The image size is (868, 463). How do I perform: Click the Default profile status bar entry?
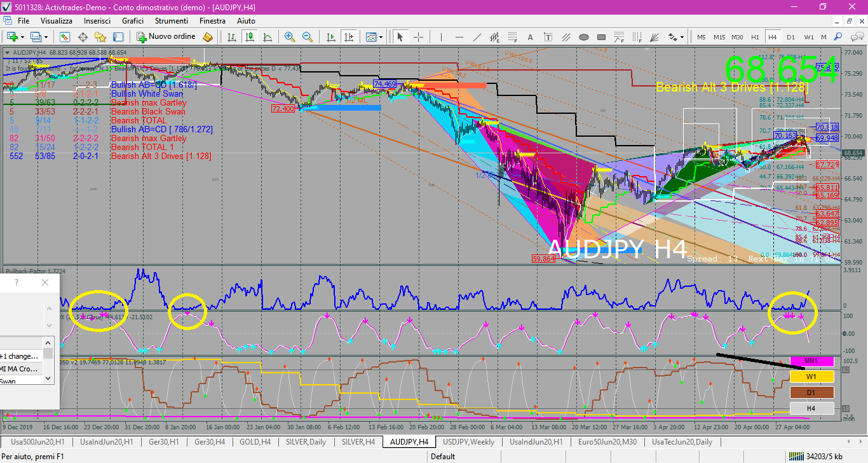tap(443, 456)
